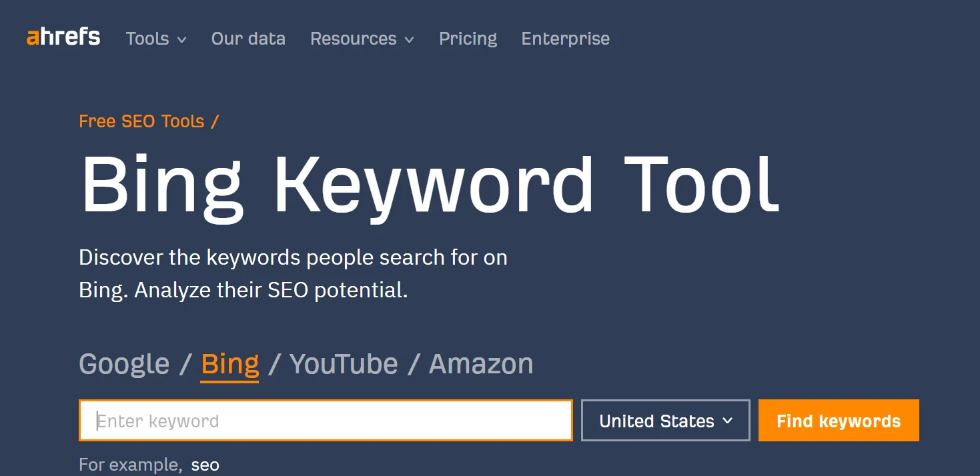Click the ahrefs logo
The image size is (980, 476).
(x=63, y=37)
